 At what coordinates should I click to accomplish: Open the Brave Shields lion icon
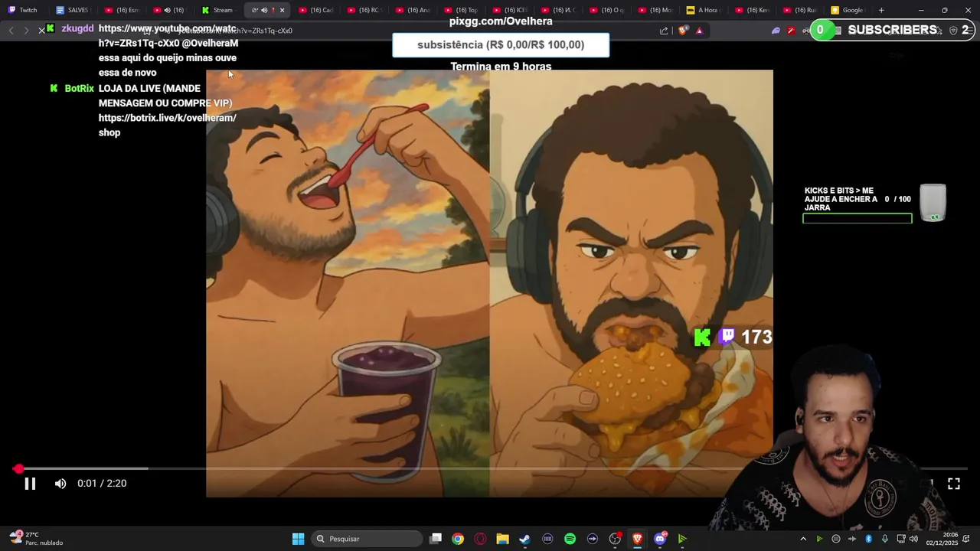tap(683, 31)
